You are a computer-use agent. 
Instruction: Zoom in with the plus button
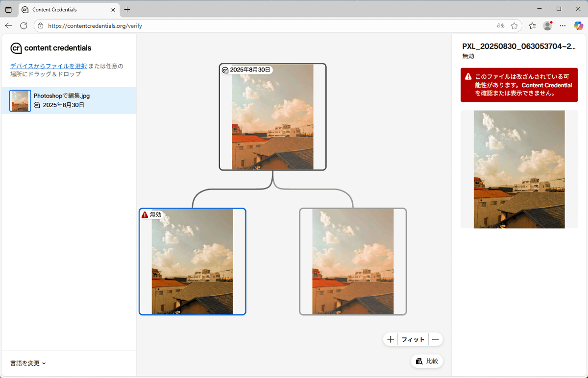tap(391, 339)
